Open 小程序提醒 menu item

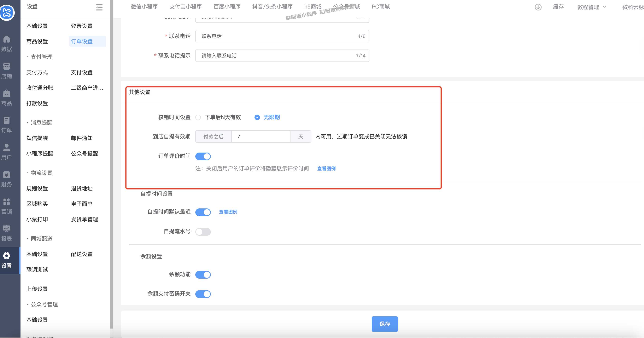tap(40, 154)
